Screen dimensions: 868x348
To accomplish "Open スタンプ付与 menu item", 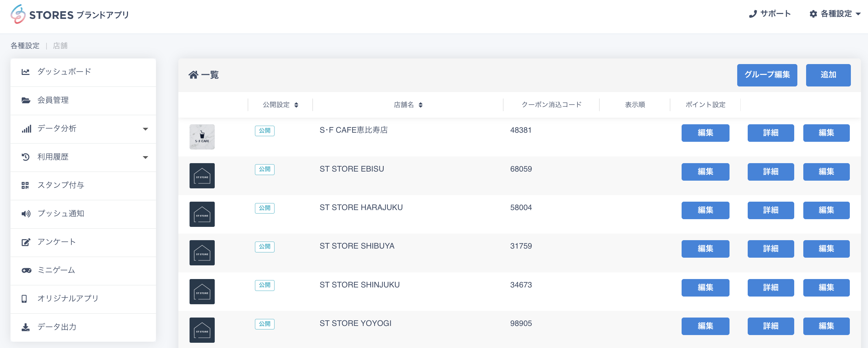I will pyautogui.click(x=83, y=186).
